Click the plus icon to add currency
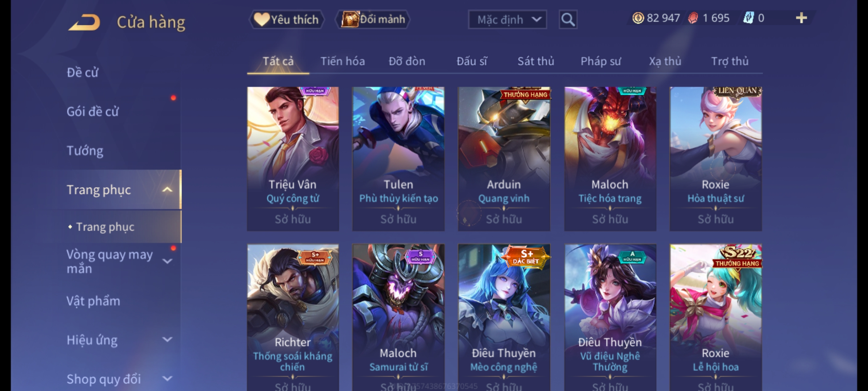Image resolution: width=868 pixels, height=391 pixels. [x=801, y=18]
